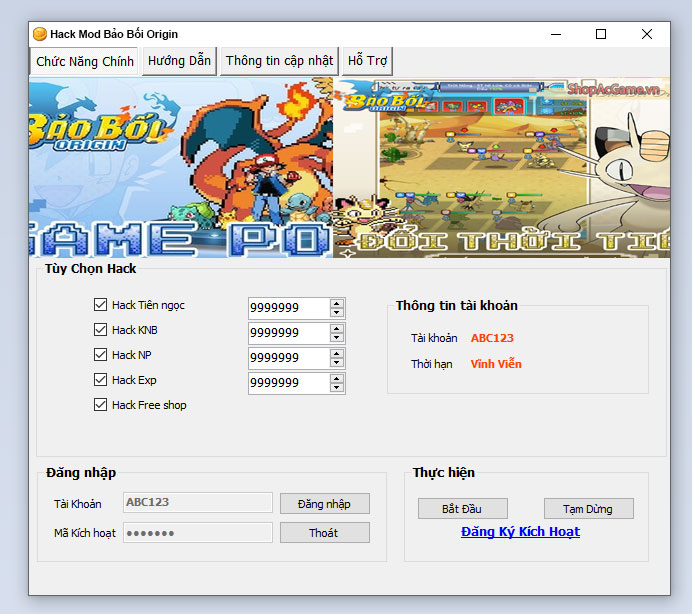Viewport: 693px width, 616px height.
Task: Close the Hack Mod Bảo Bối Origin window
Action: click(647, 34)
